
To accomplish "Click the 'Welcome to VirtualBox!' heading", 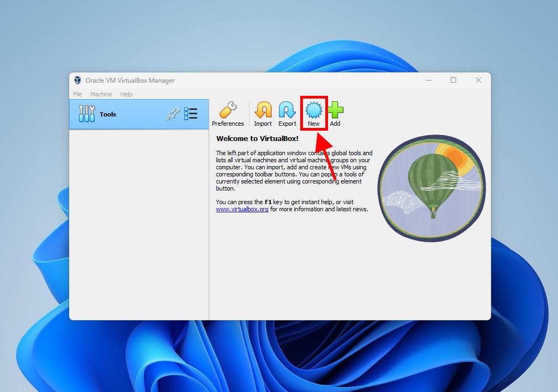I will (x=257, y=139).
